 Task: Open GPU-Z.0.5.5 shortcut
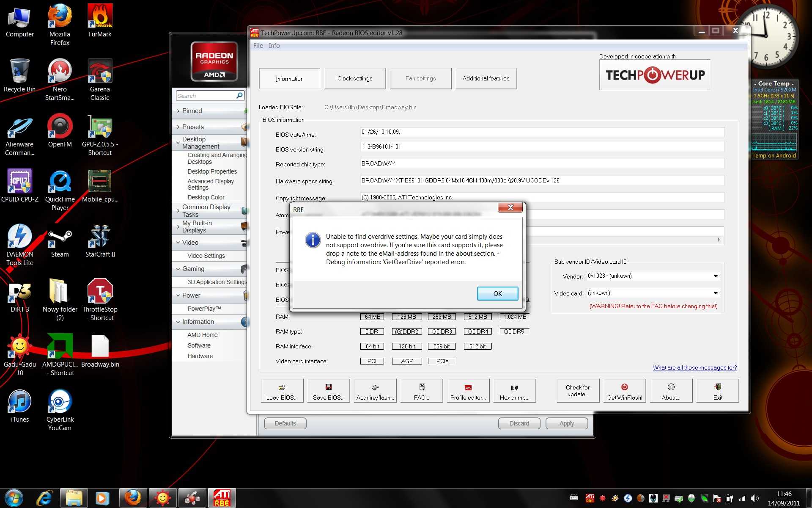[100, 135]
